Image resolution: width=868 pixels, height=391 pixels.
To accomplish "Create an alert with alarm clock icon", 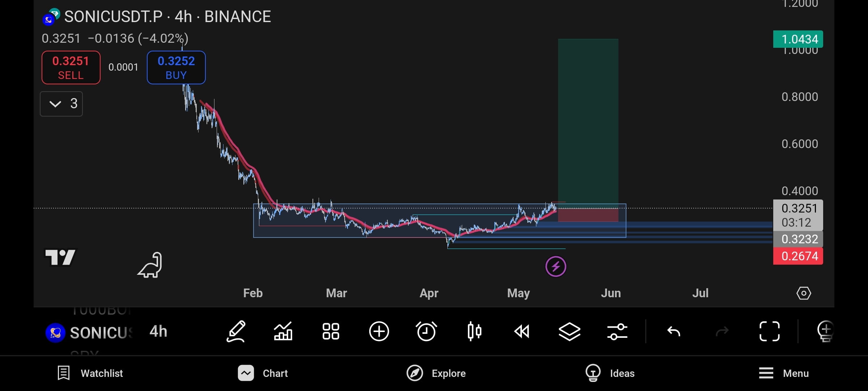I will (x=426, y=331).
